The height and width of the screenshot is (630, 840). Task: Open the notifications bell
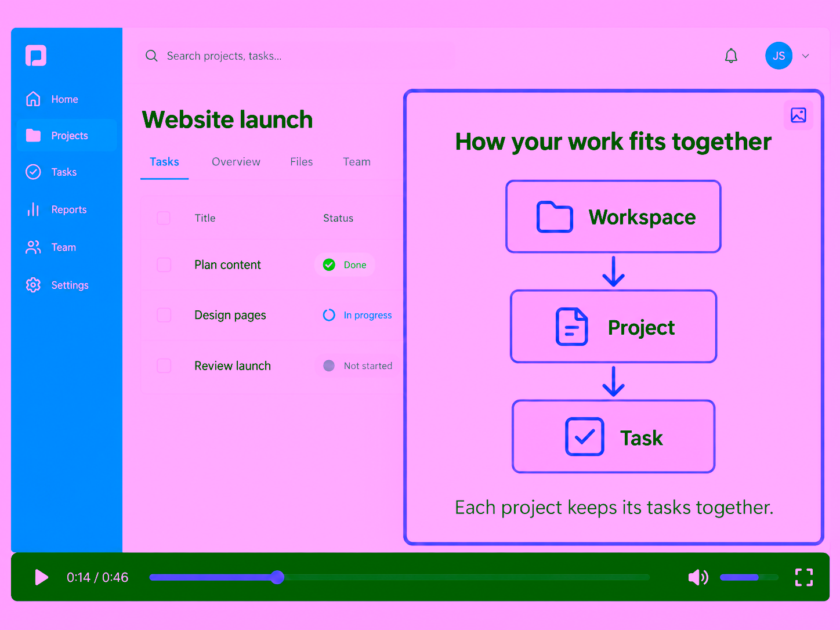pyautogui.click(x=731, y=56)
